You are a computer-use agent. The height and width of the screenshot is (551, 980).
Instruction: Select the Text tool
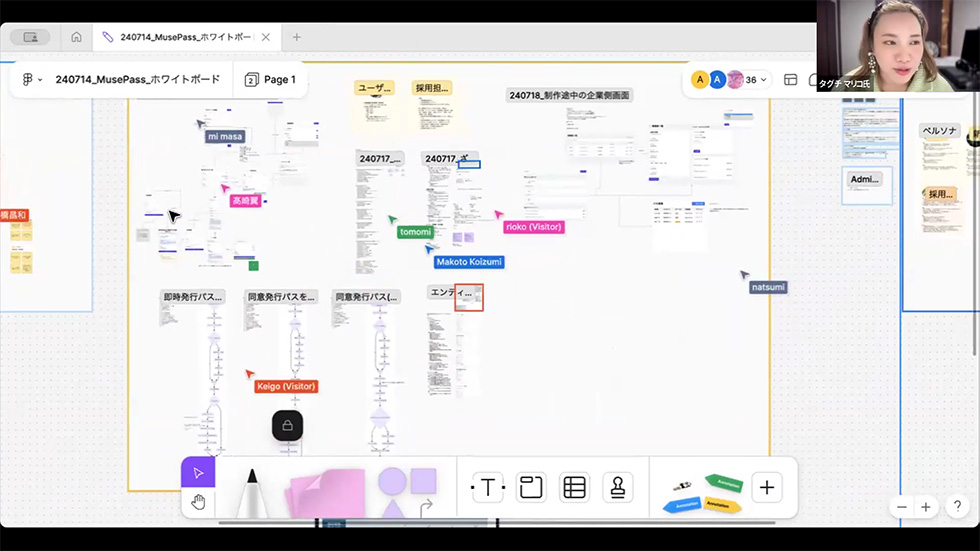(488, 487)
